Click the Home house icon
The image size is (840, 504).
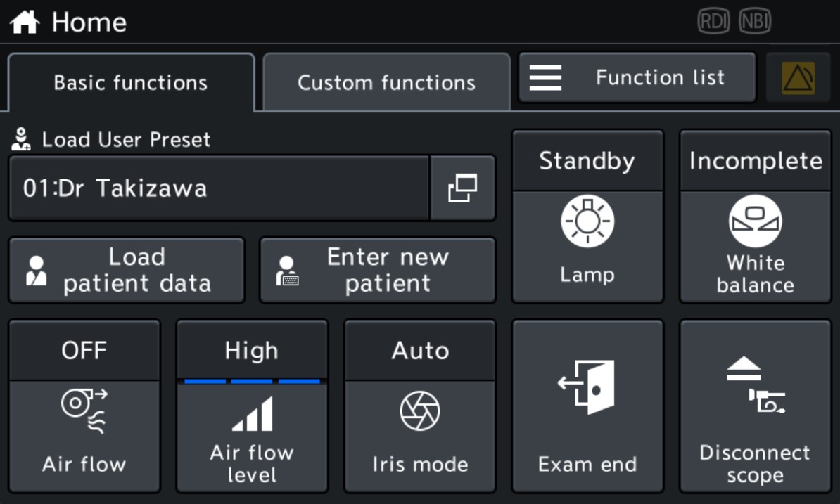tap(24, 22)
